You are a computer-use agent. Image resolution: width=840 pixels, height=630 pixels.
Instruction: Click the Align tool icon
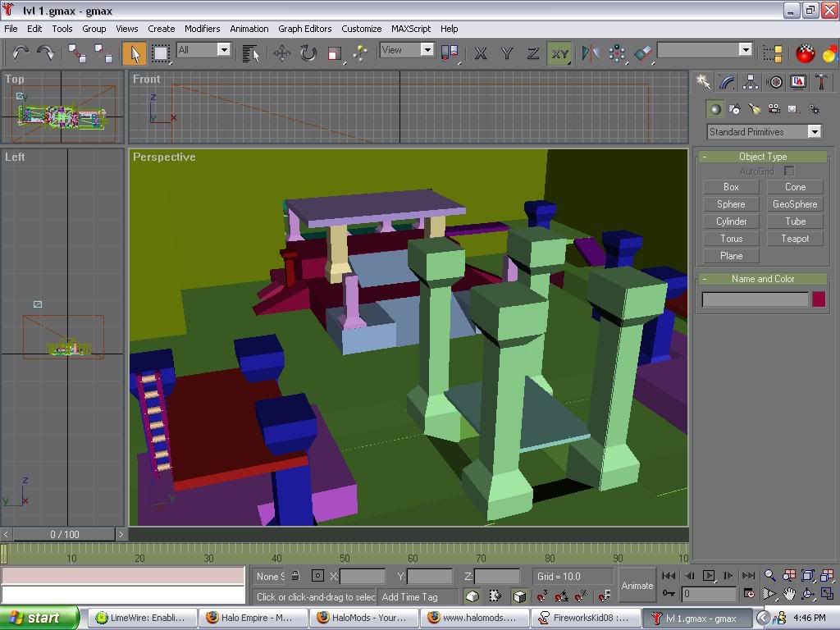click(x=643, y=53)
